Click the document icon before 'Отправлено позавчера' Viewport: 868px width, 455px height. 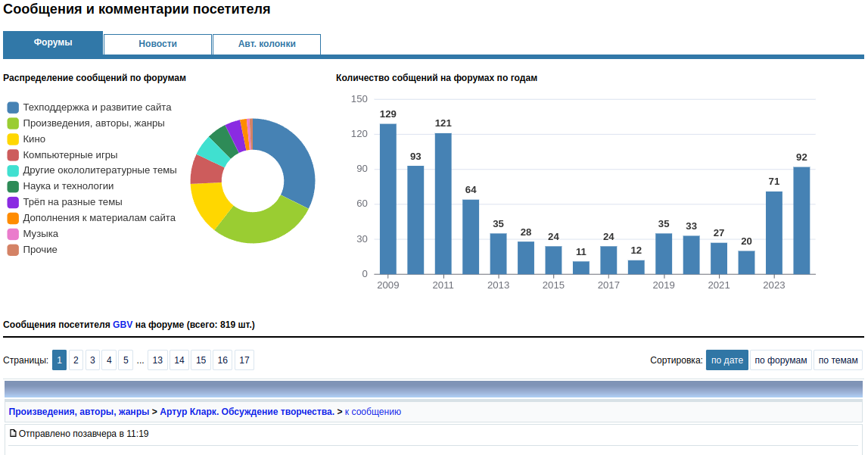pyautogui.click(x=13, y=434)
